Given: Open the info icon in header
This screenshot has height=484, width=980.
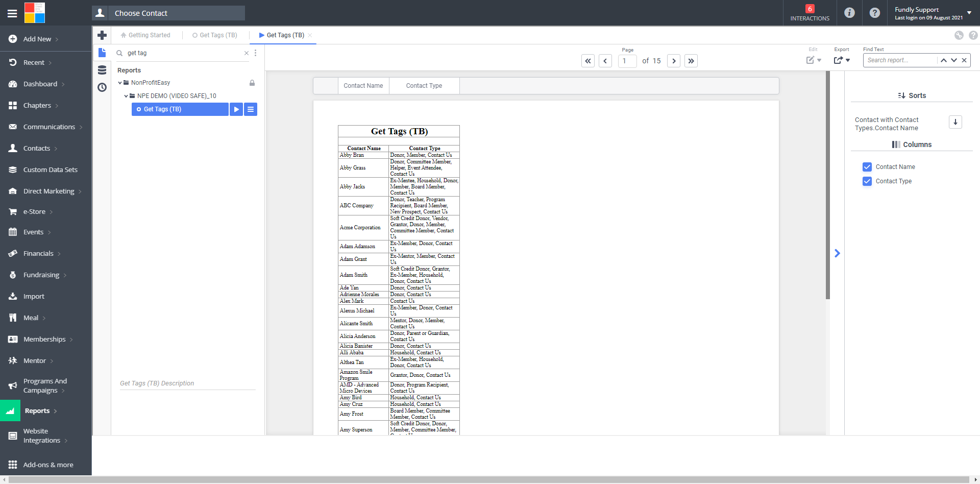Looking at the screenshot, I should (x=849, y=13).
